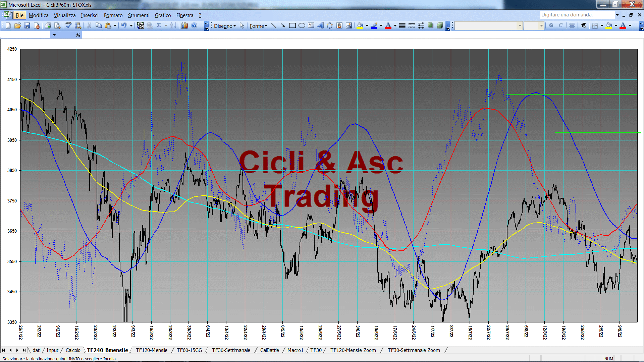Screen dimensions: 644x362
Task: Click the Dash Style icon
Action: 412,25
